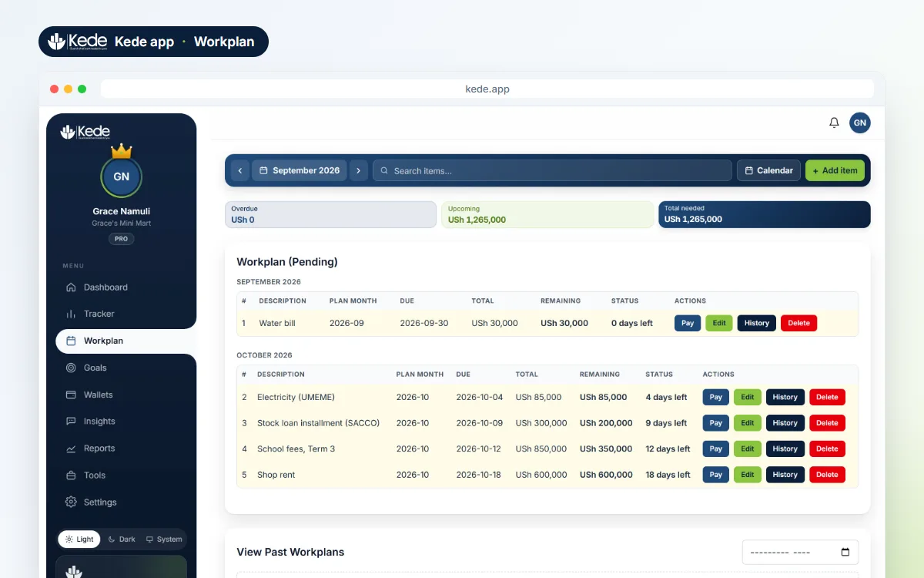Viewport: 924px width, 578px height.
Task: Open the GN account avatar in the top bar
Action: click(860, 123)
